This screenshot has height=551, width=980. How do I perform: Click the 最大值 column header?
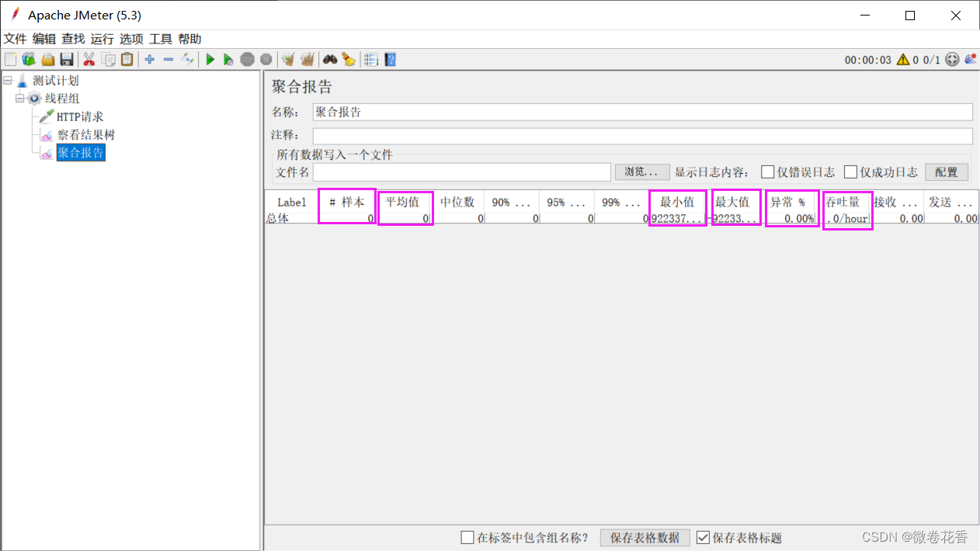[x=732, y=202]
